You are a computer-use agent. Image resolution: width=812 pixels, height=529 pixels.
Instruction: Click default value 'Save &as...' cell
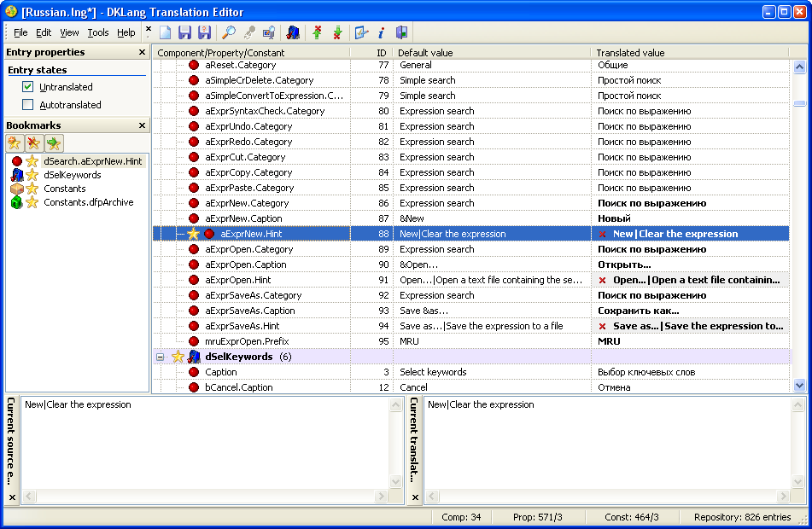pyautogui.click(x=492, y=311)
